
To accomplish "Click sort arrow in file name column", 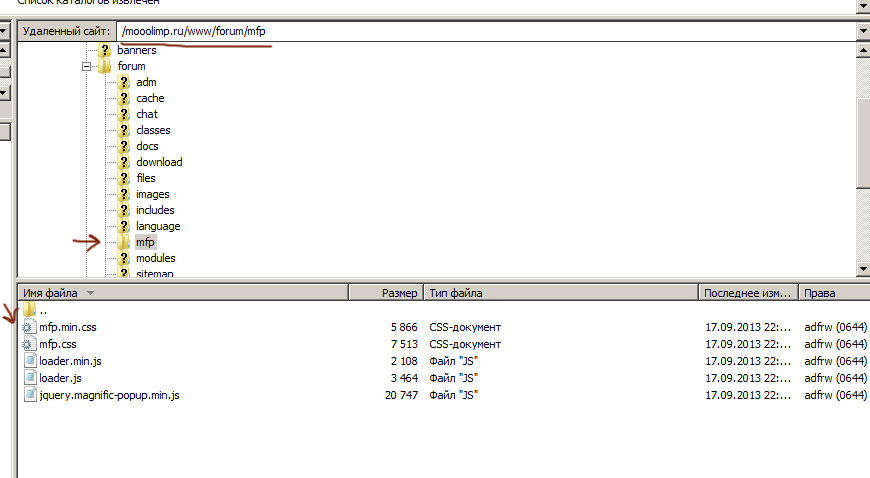I will (x=91, y=293).
